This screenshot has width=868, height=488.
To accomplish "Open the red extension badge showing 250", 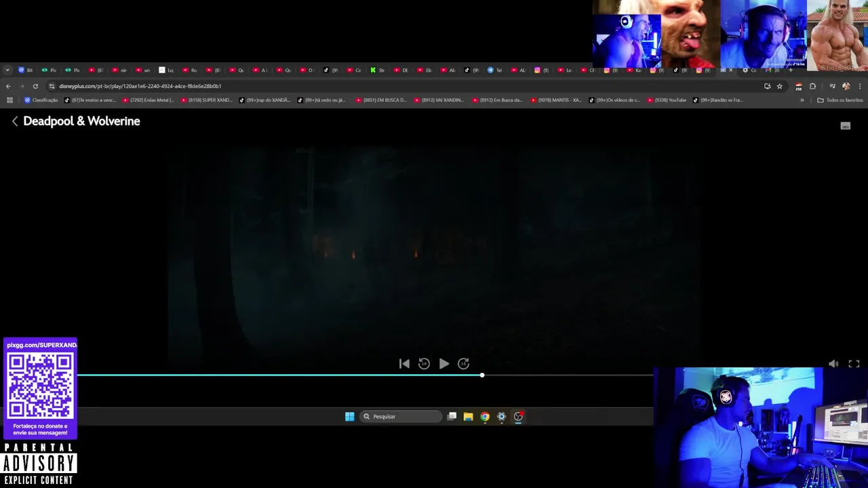I will pos(798,86).
